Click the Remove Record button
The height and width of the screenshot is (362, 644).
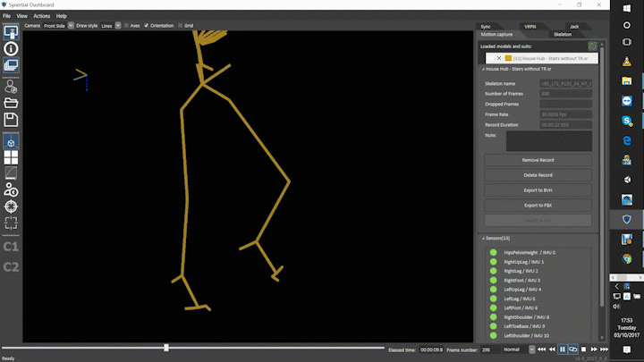538,160
